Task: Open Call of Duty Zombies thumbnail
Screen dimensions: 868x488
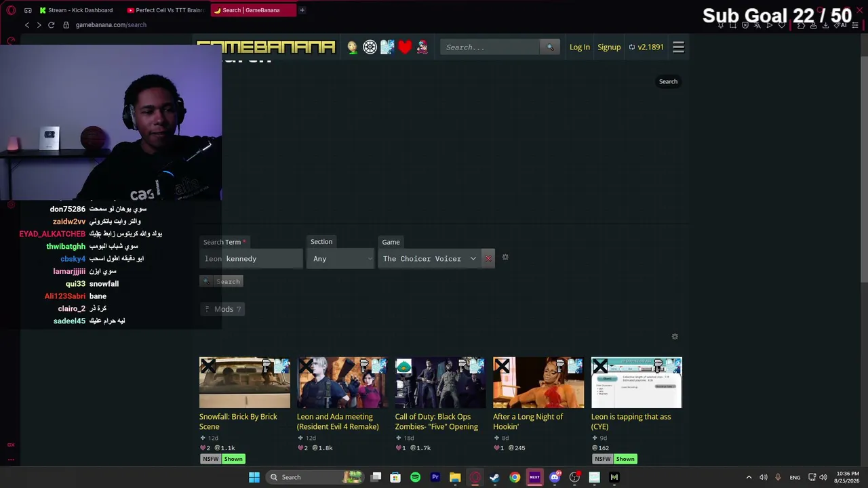Action: point(441,383)
